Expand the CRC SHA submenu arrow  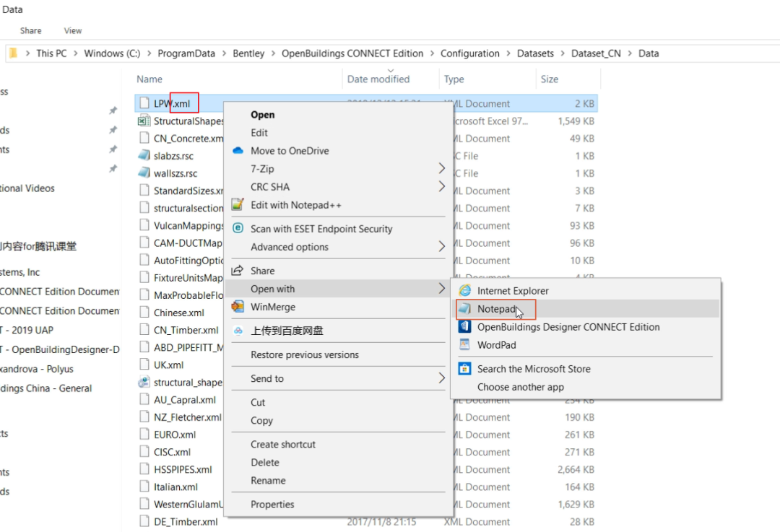[x=442, y=186]
